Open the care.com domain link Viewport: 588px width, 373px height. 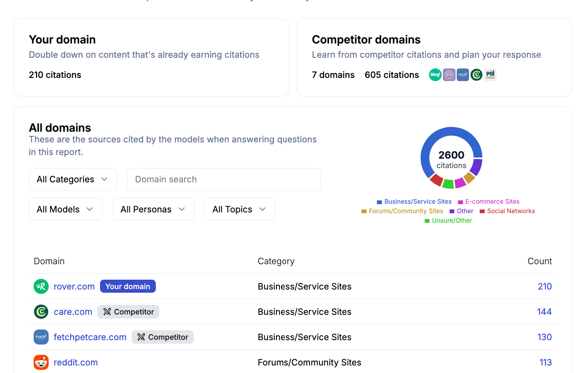coord(73,312)
